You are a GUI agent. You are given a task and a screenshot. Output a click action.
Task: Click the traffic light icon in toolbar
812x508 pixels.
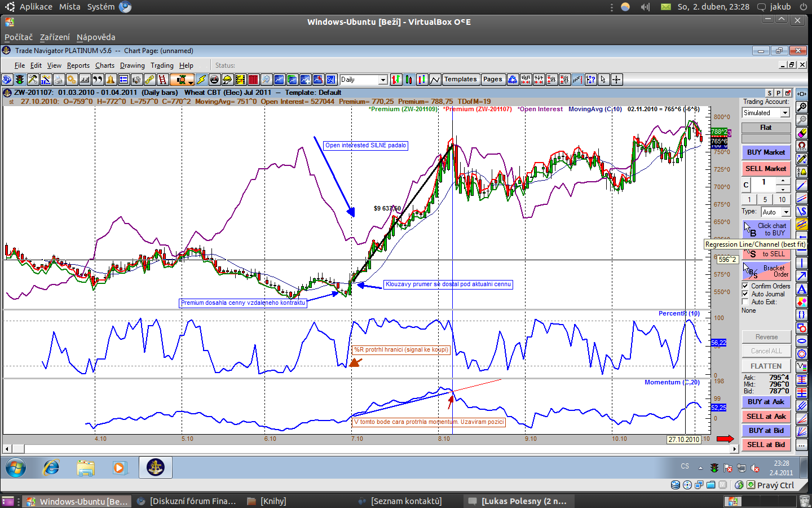click(20, 80)
